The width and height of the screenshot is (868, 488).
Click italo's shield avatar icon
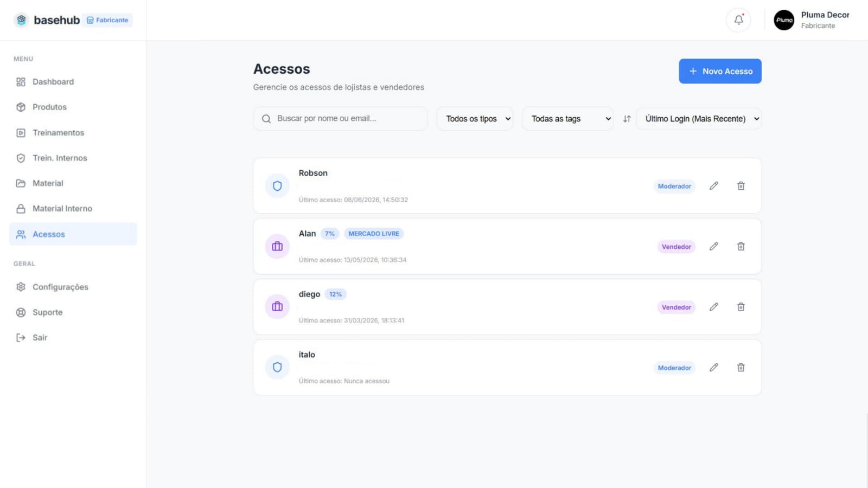(277, 368)
